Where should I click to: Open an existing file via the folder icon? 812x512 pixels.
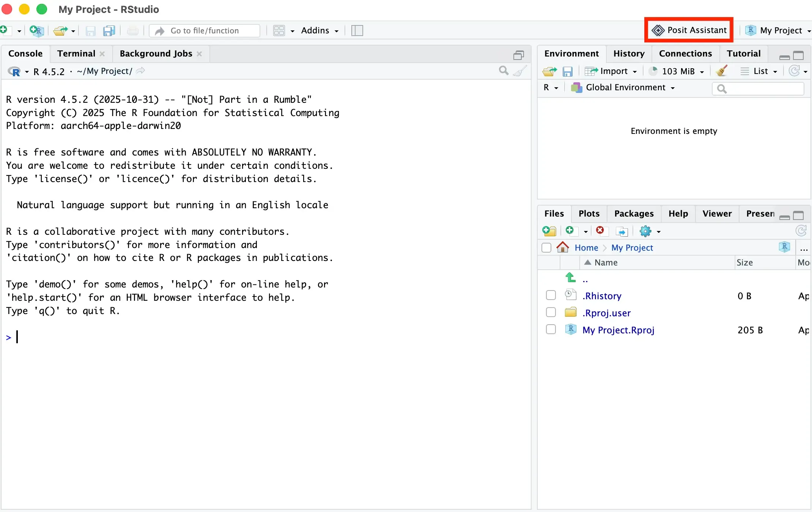[60, 31]
